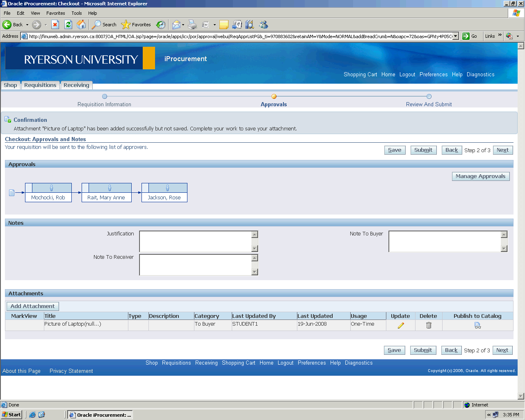This screenshot has height=420, width=525.
Task: Click the Shopping Cart link in header
Action: (360, 75)
